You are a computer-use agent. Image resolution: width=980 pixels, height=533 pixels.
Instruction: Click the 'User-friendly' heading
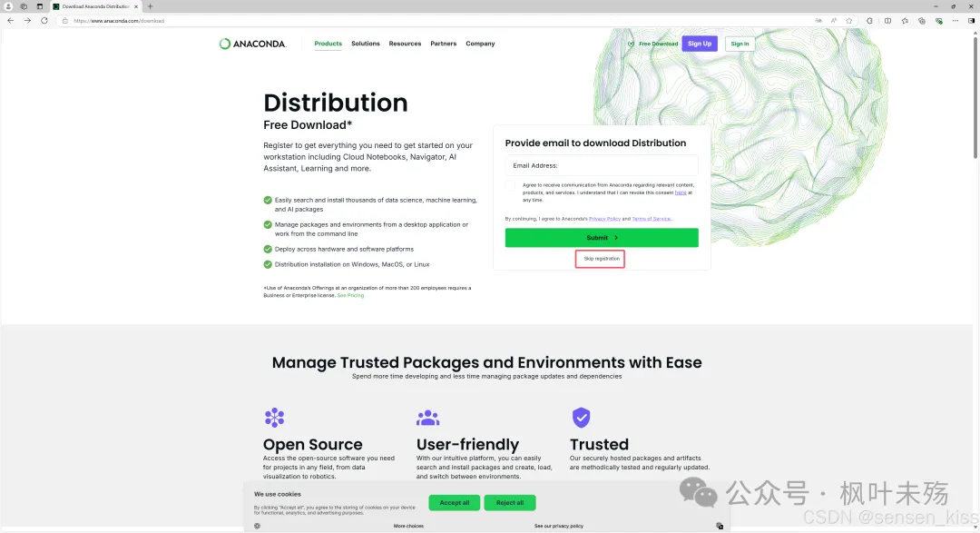coord(467,444)
